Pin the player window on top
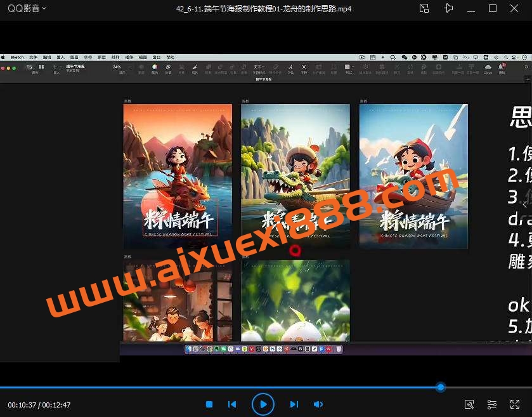Image resolution: width=532 pixels, height=417 pixels. (x=449, y=8)
